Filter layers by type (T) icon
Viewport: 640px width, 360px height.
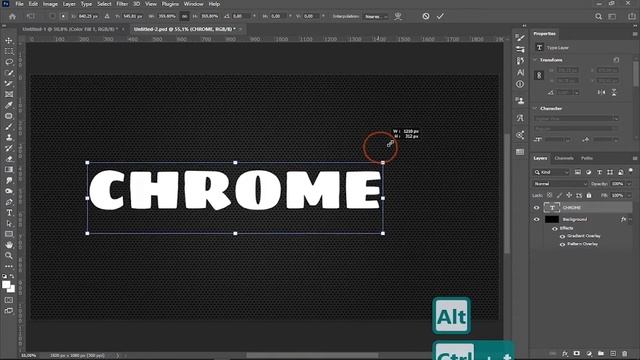pyautogui.click(x=599, y=172)
